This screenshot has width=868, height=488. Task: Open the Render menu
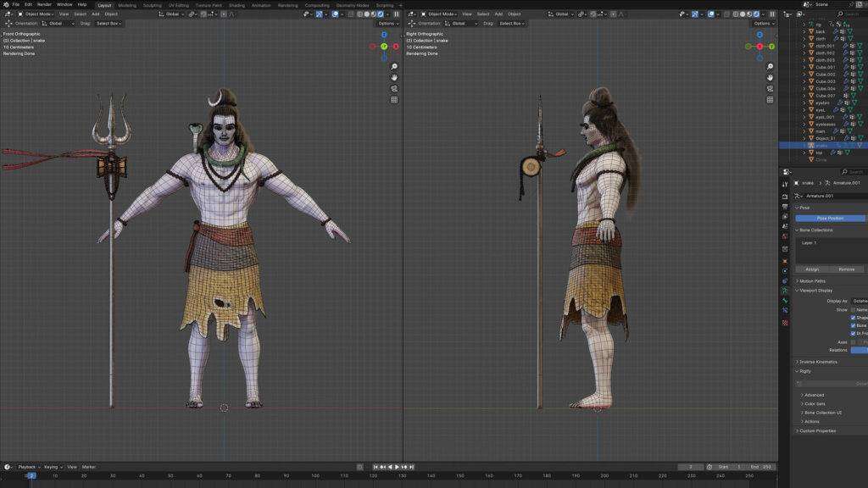click(44, 4)
